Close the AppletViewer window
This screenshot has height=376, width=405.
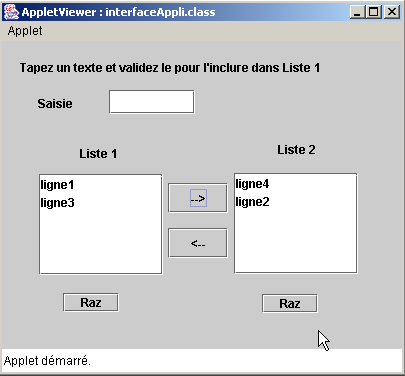point(392,12)
